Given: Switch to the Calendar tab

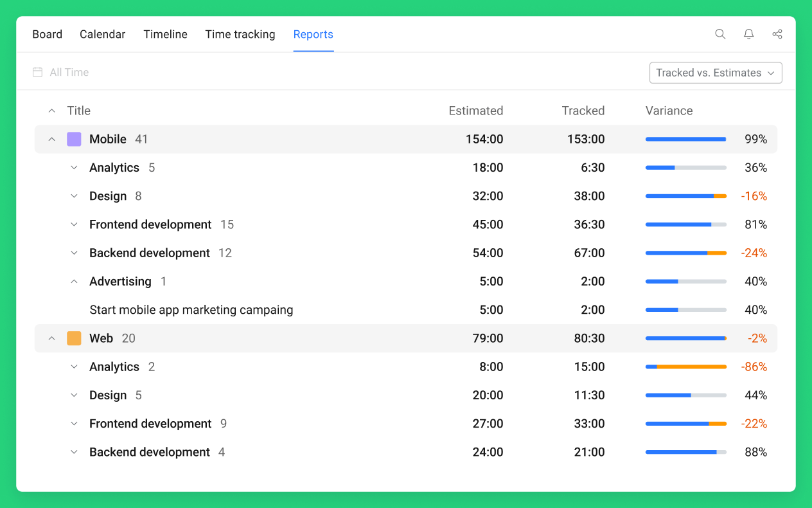Looking at the screenshot, I should 102,34.
